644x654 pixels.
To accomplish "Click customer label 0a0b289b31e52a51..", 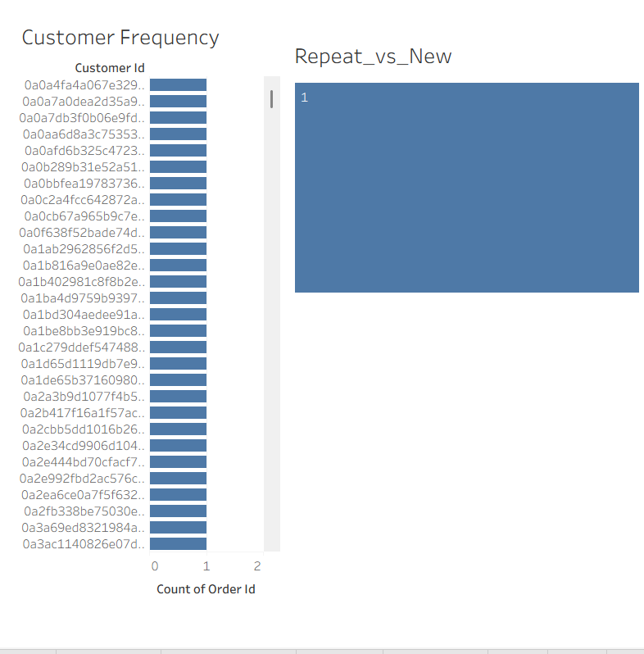I will click(83, 167).
